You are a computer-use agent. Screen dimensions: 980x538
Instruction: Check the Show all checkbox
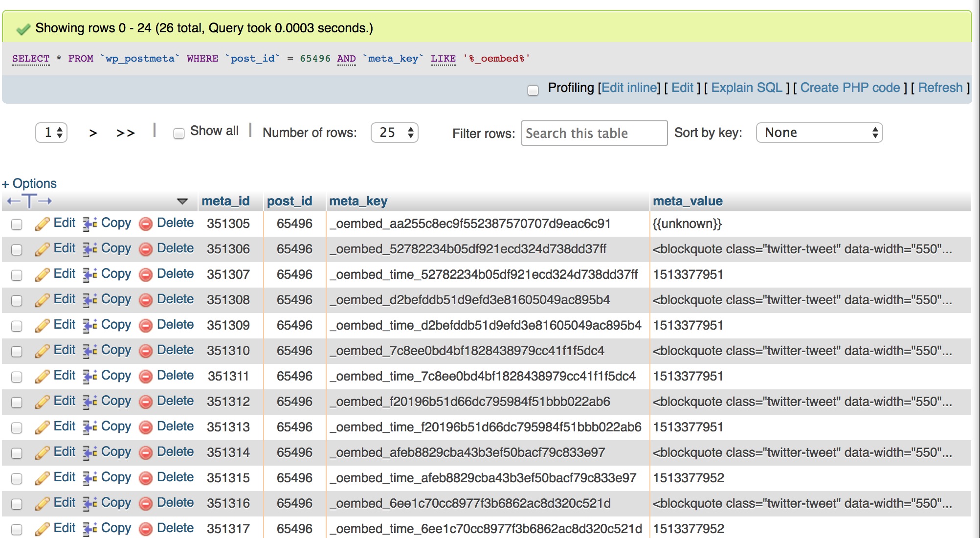(x=179, y=133)
